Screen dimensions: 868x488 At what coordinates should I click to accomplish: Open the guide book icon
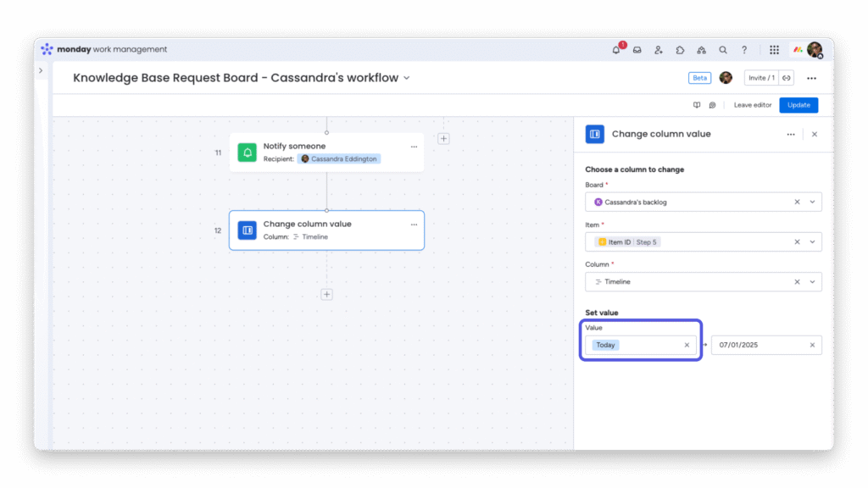697,105
